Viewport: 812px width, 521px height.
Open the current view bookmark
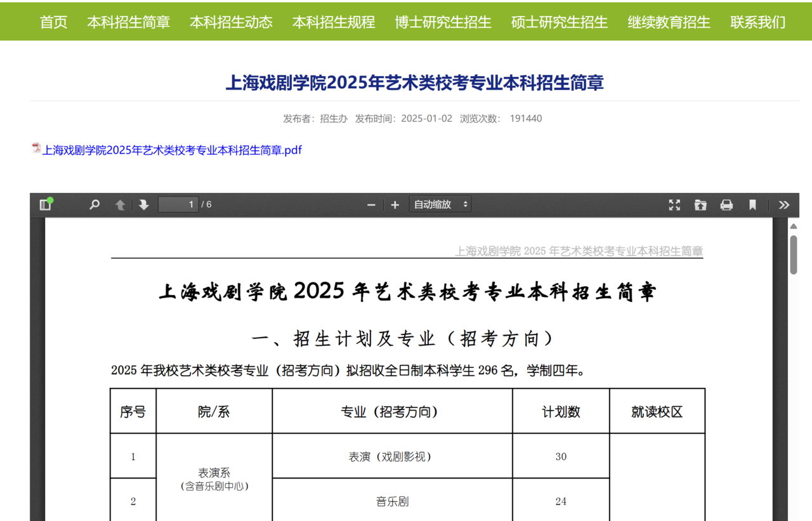click(752, 204)
